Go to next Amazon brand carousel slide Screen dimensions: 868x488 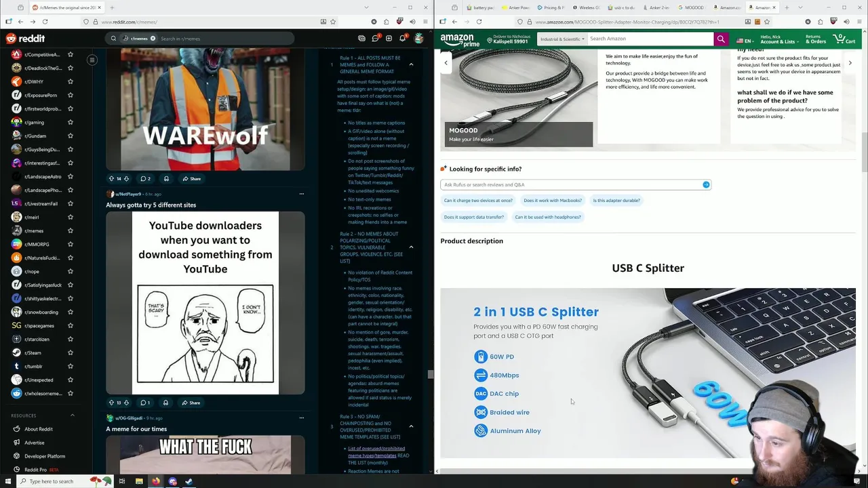(x=850, y=63)
